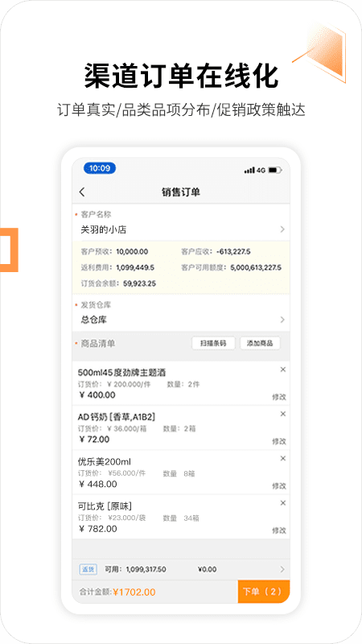
Task: Submit order with 下单 (2) button
Action: [264, 592]
